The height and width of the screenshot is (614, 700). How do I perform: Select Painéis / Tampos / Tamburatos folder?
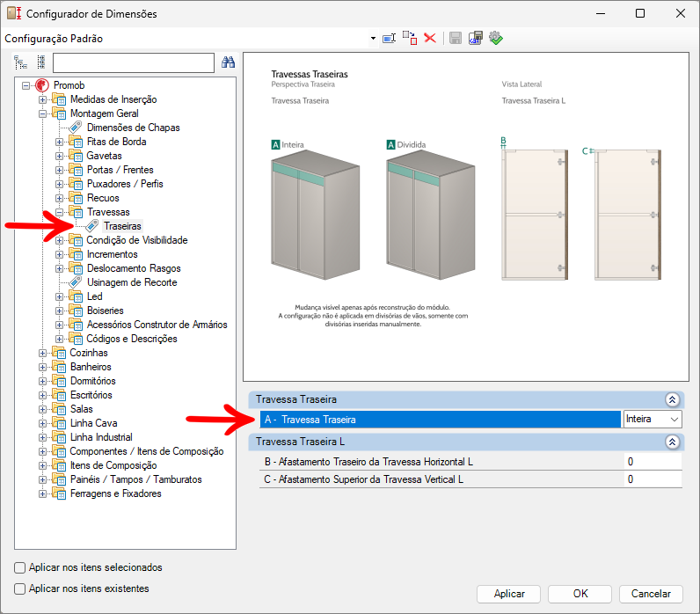click(135, 479)
